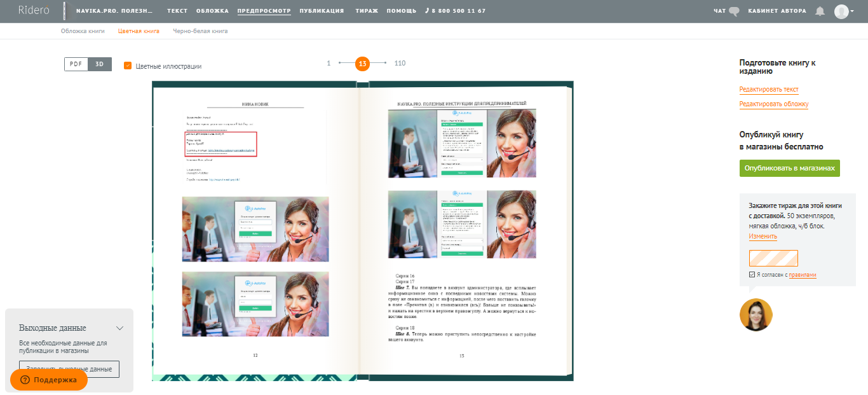Click page slider handle showing 13

[x=362, y=64]
